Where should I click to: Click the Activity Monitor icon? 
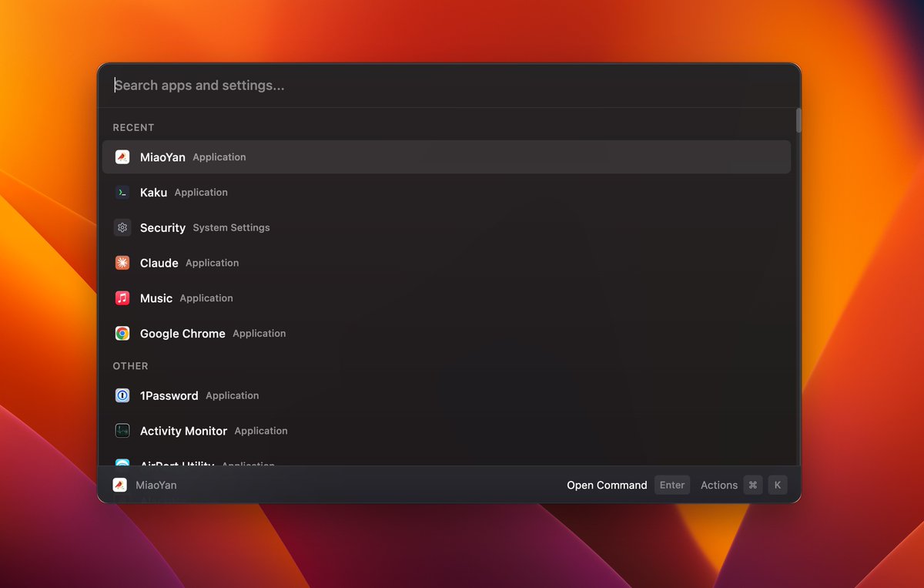tap(122, 431)
